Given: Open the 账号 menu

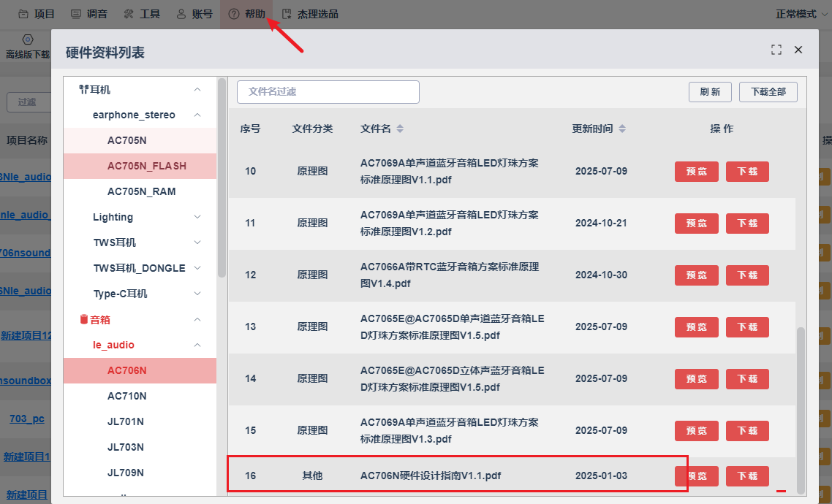Looking at the screenshot, I should click(x=194, y=14).
